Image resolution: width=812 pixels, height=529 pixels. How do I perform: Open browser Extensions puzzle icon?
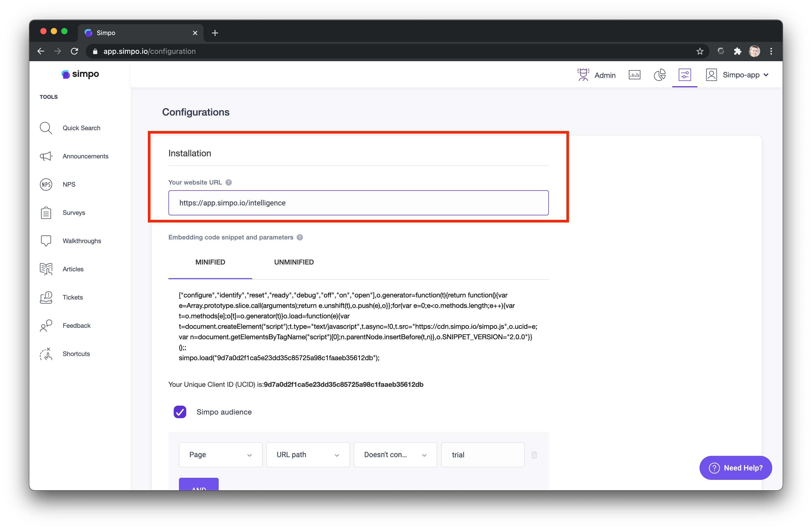point(737,51)
